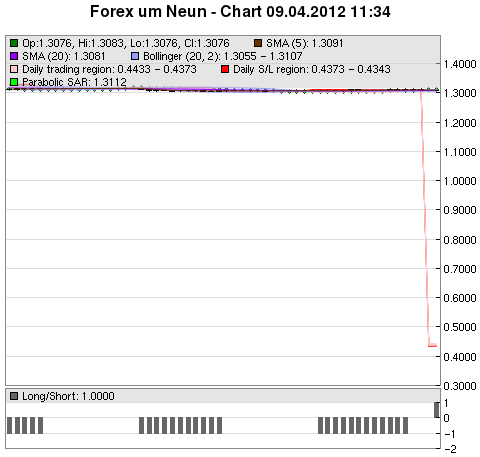Click the 'Long/Short: 1.0000' label

pos(68,396)
